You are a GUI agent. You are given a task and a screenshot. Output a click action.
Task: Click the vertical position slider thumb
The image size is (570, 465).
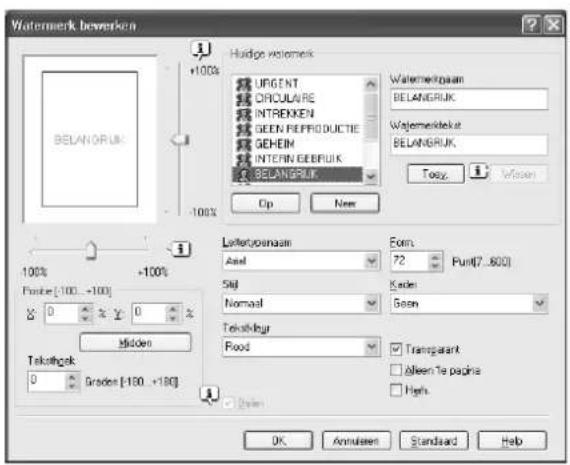tap(180, 140)
